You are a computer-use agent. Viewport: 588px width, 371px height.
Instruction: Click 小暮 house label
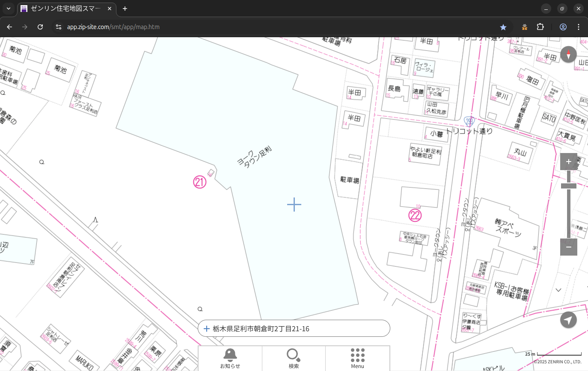437,133
